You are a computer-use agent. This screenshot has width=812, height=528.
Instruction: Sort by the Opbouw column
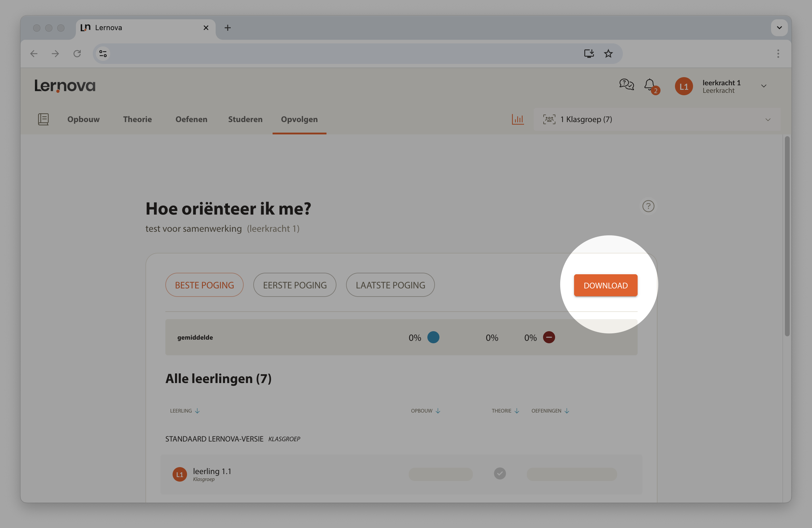tap(426, 410)
